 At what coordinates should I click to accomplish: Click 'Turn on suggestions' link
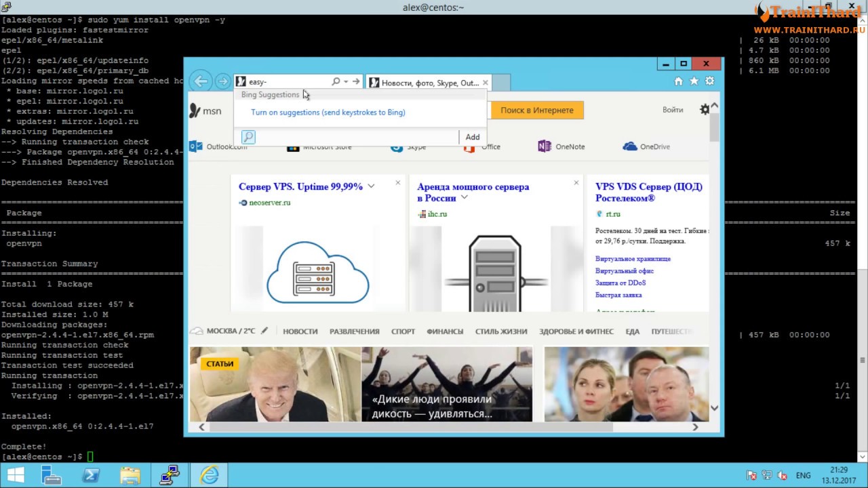[x=328, y=113]
